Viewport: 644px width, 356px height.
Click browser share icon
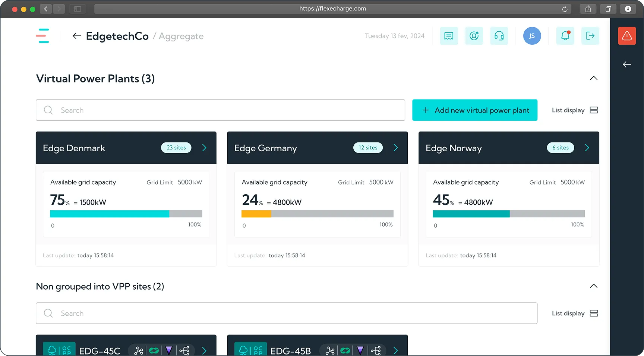click(x=588, y=9)
